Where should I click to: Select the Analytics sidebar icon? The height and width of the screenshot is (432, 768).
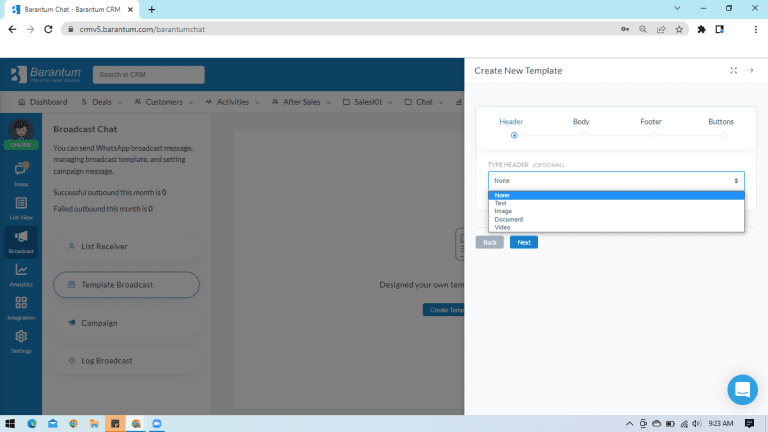(21, 273)
